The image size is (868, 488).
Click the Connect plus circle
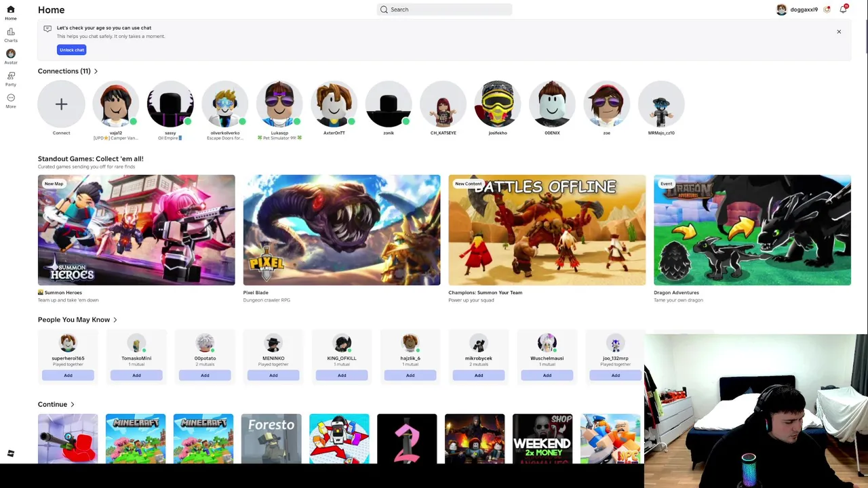point(61,104)
